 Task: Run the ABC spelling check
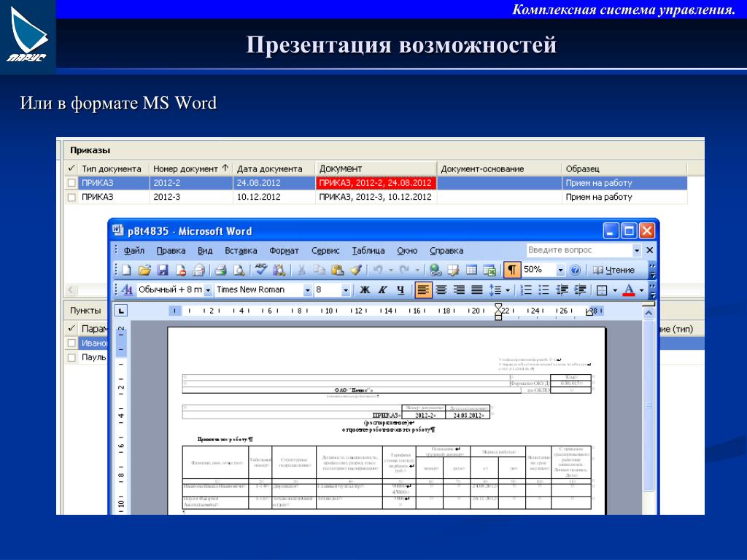coord(260,270)
